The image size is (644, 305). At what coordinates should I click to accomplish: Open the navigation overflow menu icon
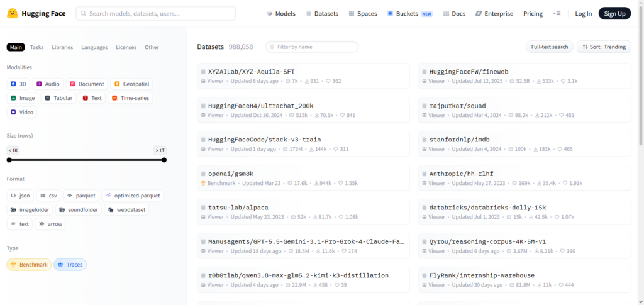click(x=557, y=14)
